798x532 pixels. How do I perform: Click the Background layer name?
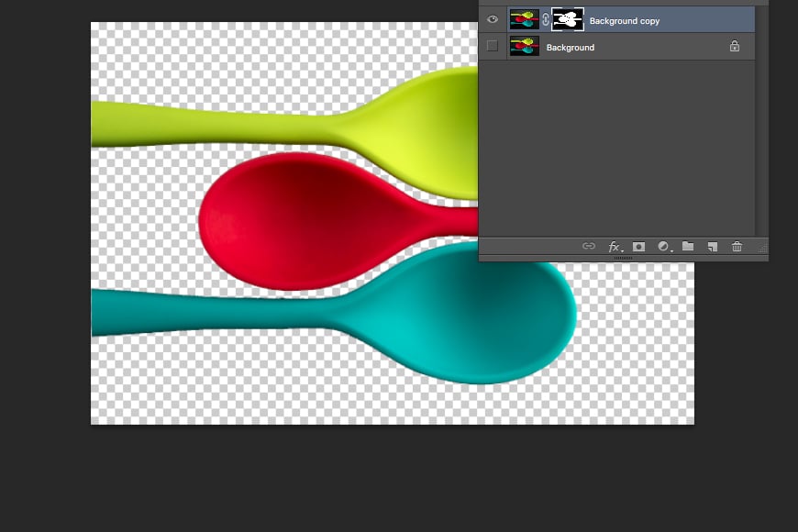(x=570, y=48)
